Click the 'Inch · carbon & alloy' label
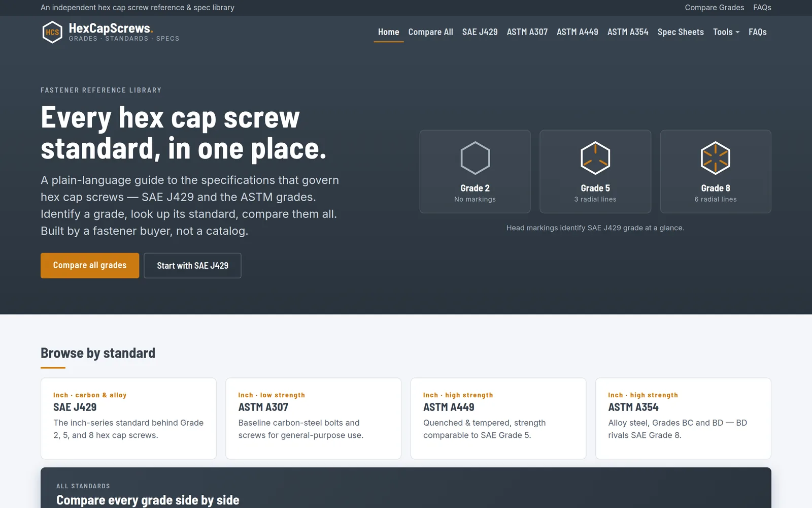Viewport: 812px width, 508px height. (90, 395)
